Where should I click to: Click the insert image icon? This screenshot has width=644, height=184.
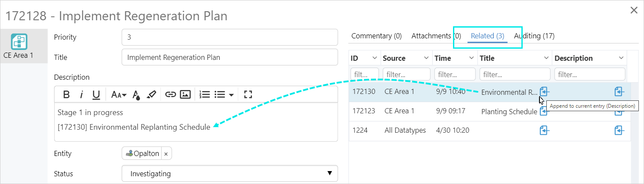[x=185, y=95]
